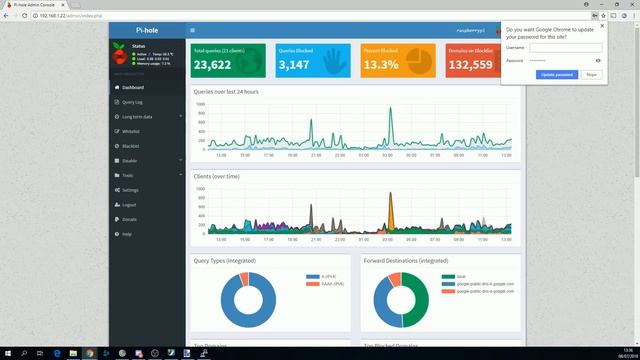Open the Chrome three-dot menu

(634, 16)
